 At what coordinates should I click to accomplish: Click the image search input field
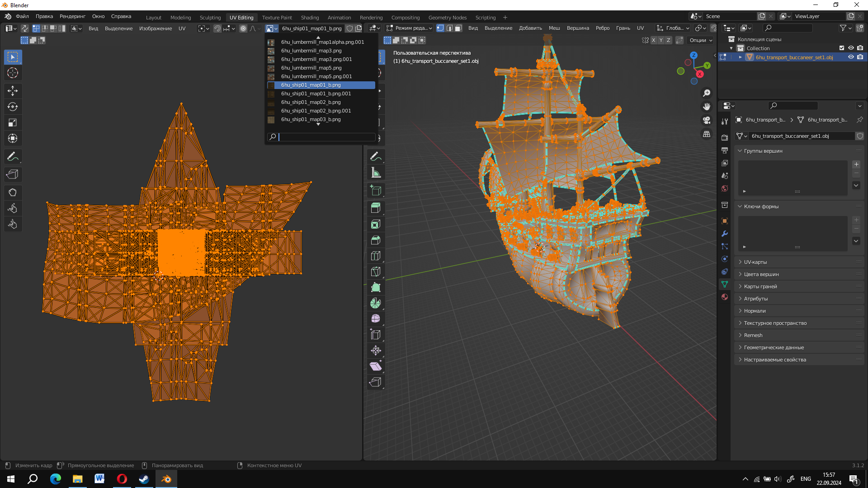pos(326,137)
